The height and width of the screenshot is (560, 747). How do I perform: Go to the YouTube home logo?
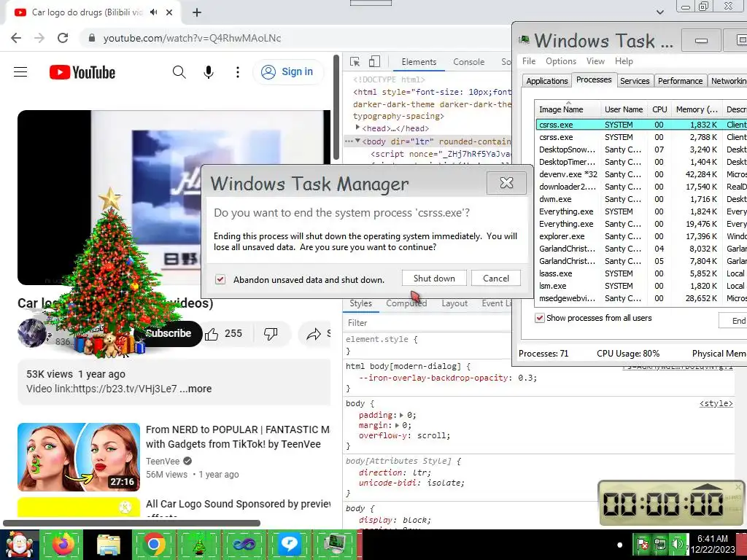click(x=82, y=72)
